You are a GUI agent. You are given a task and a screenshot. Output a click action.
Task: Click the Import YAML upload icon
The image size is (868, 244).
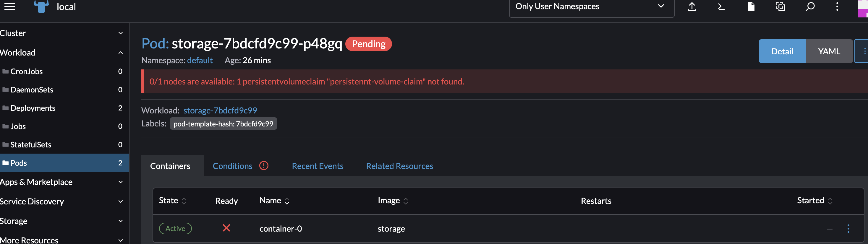692,6
